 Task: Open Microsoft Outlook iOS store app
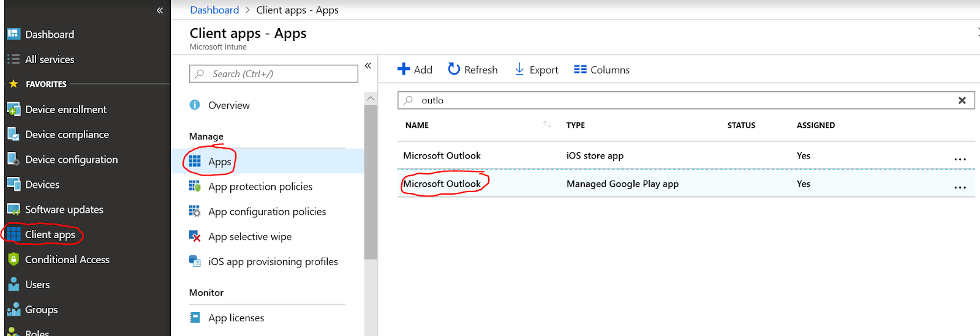pos(442,155)
